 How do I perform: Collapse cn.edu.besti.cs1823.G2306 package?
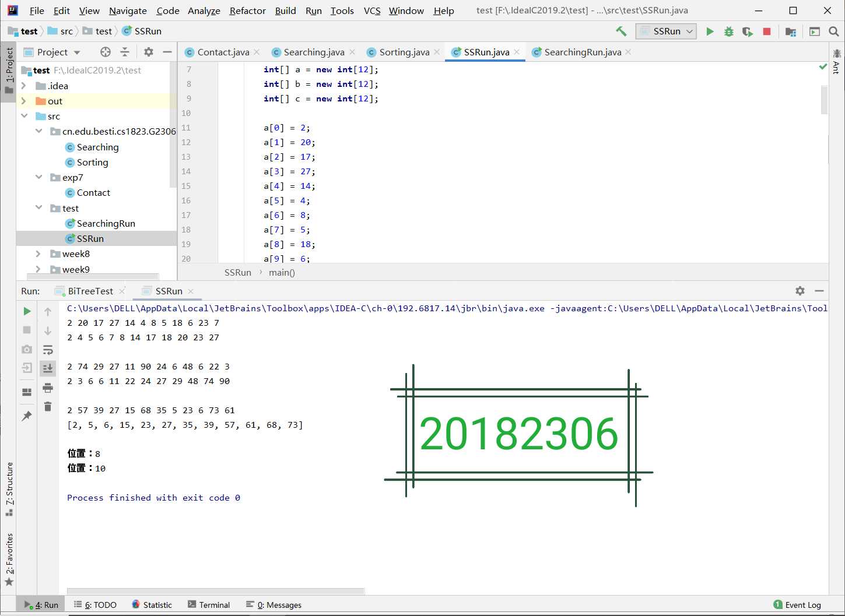[x=38, y=131]
